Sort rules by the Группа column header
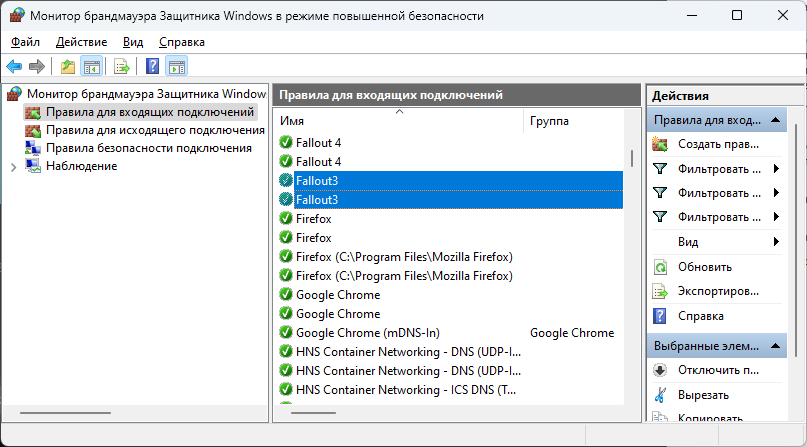Viewport: 807px width, 447px height. point(550,121)
